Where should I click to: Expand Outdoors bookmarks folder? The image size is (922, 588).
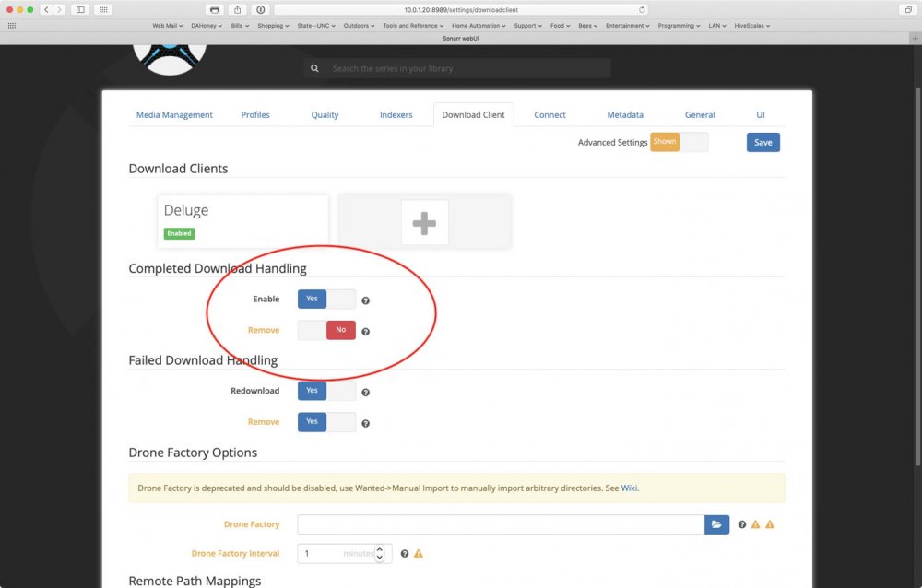359,26
